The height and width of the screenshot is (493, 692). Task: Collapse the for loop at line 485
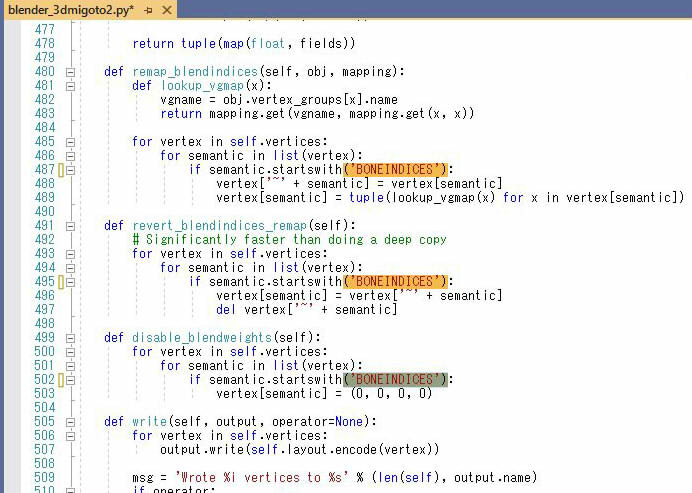pos(70,142)
